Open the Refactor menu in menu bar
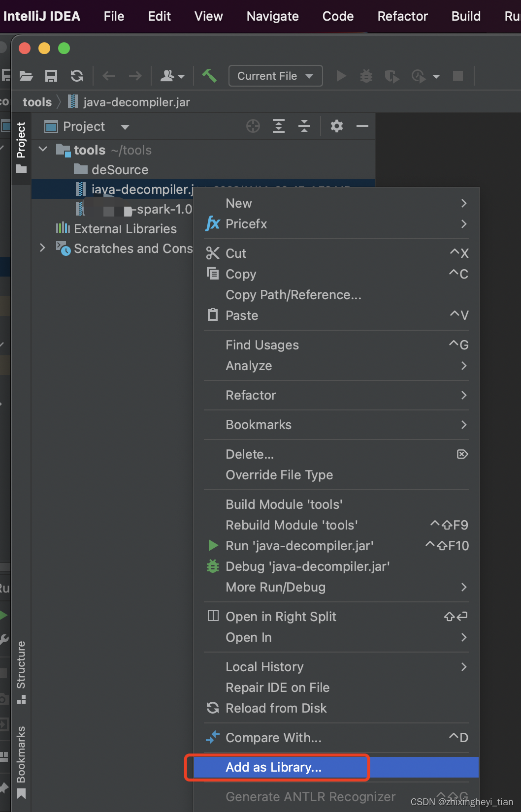Viewport: 521px width, 812px height. tap(403, 16)
